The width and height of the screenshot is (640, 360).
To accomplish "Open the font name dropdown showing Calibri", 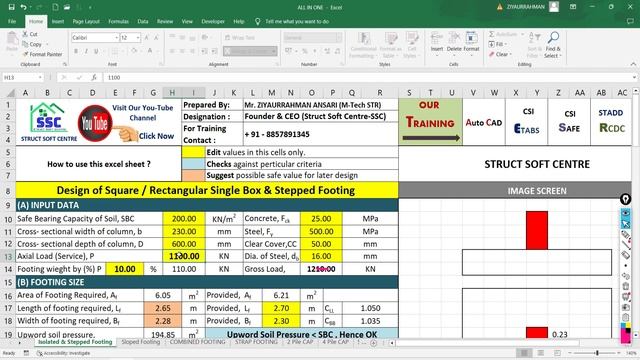I will [116, 38].
